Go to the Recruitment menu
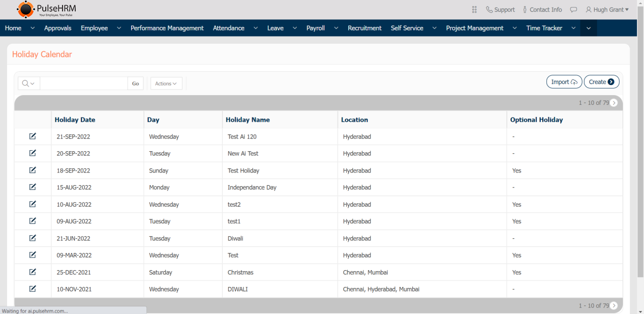Screen dimensions: 644x314 (364, 28)
